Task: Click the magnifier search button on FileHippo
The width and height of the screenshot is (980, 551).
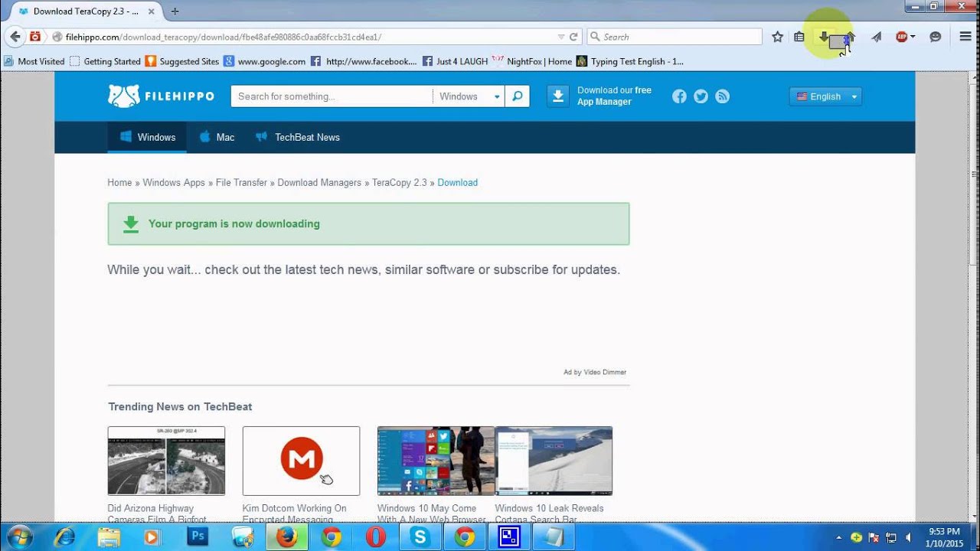Action: 517,96
